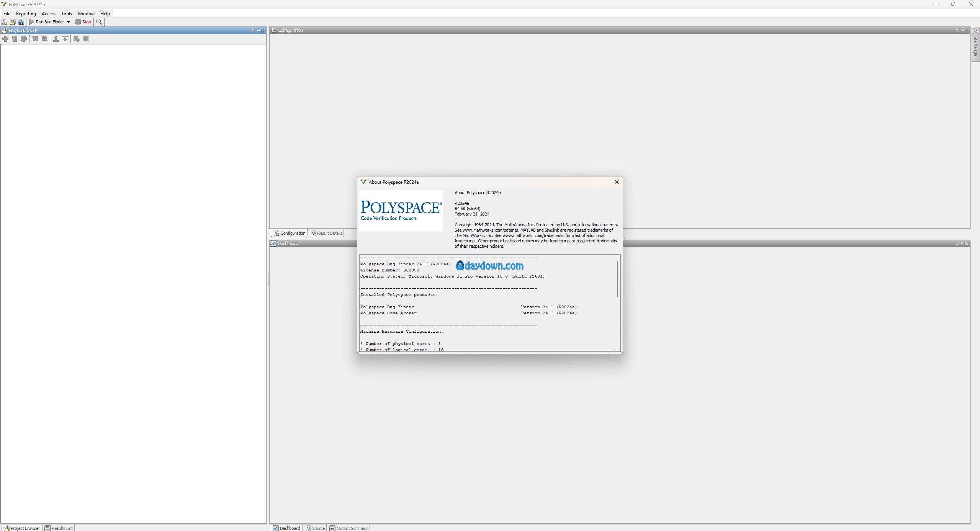Open the Start Page side tab
The height and width of the screenshot is (531, 980).
975,44
